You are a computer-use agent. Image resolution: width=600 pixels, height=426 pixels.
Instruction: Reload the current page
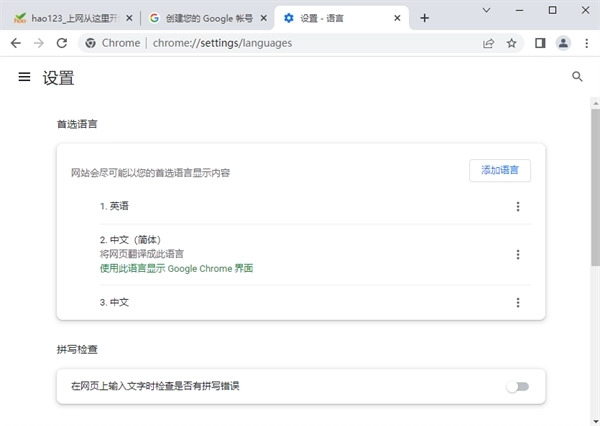pos(62,43)
